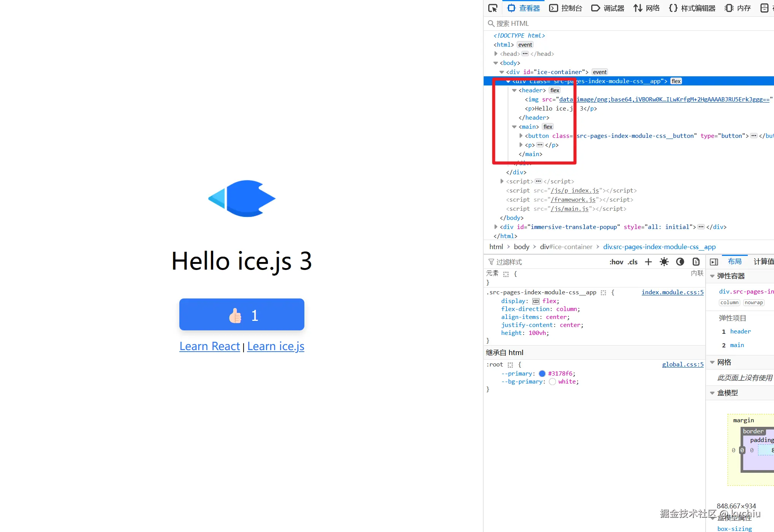Switch to the Console tab (控制台)
This screenshot has height=532, width=774.
pos(566,8)
